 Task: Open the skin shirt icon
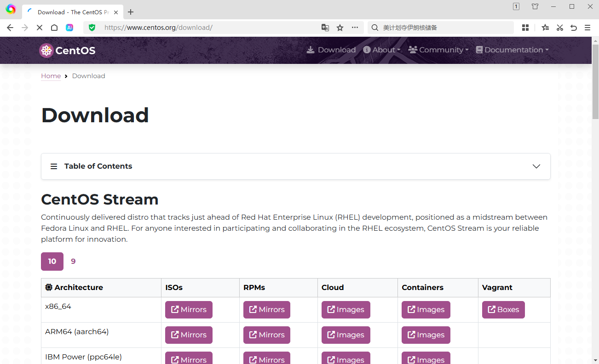click(535, 6)
